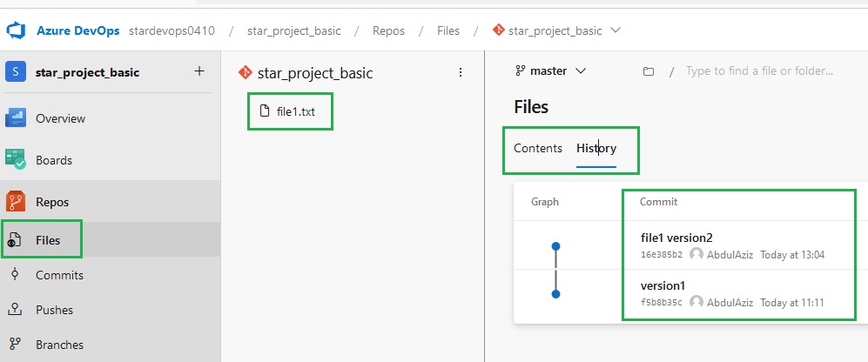
Task: Expand the star_project_basic repository chevron in breadcrumb
Action: 615,30
